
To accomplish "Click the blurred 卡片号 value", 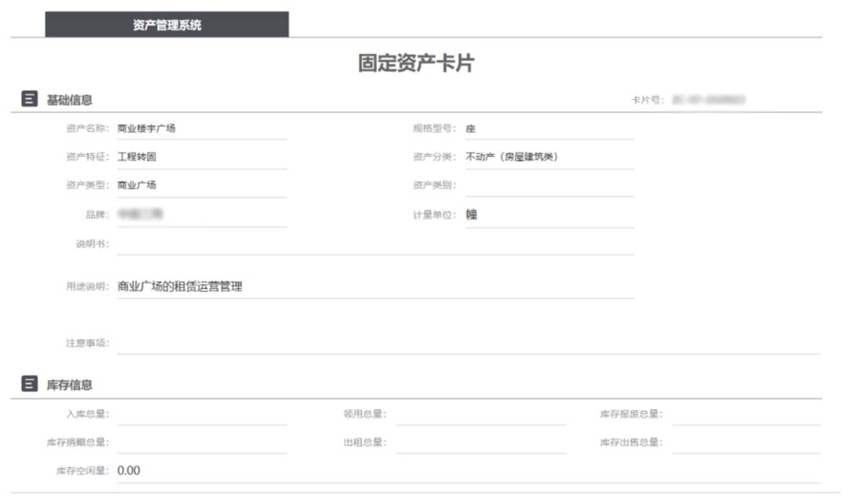I will click(708, 100).
